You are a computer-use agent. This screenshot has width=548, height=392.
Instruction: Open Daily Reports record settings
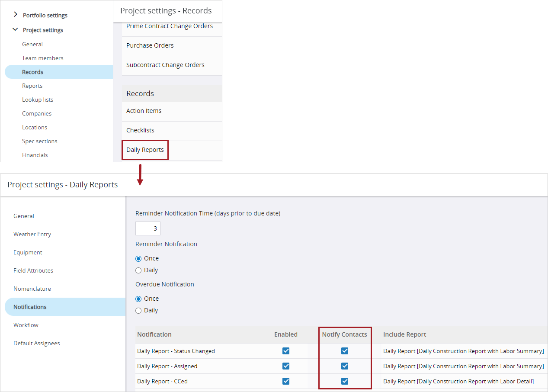[145, 150]
